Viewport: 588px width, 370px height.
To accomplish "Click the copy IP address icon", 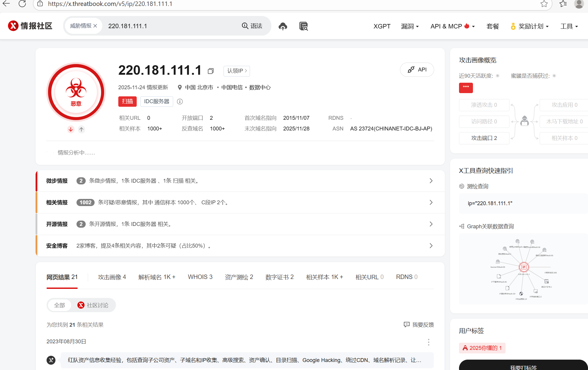I will pos(211,71).
